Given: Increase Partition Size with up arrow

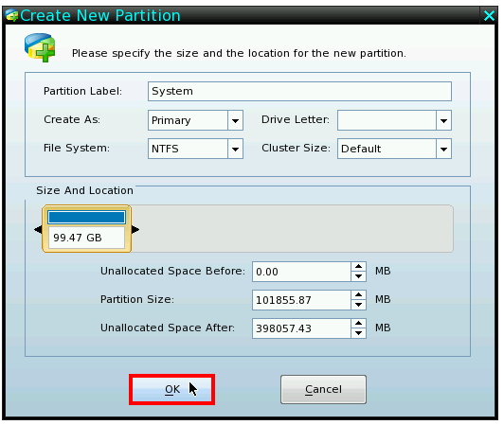Looking at the screenshot, I should pyautogui.click(x=358, y=295).
